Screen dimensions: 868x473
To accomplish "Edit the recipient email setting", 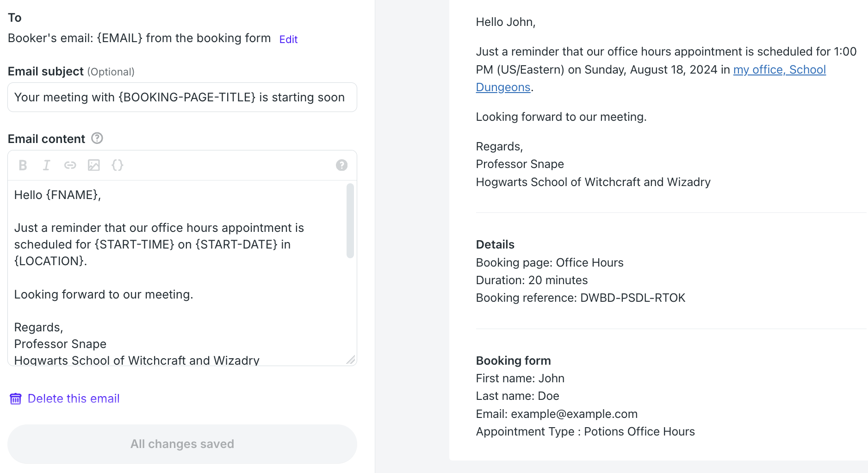I will pyautogui.click(x=288, y=39).
